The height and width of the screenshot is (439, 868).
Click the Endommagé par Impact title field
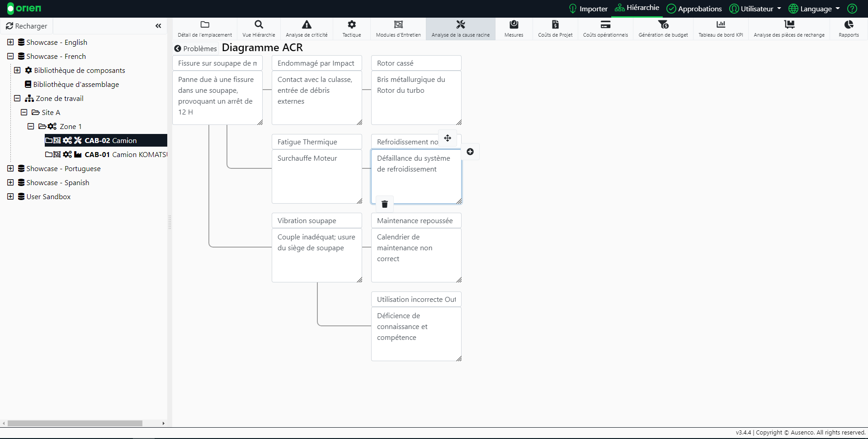point(317,63)
